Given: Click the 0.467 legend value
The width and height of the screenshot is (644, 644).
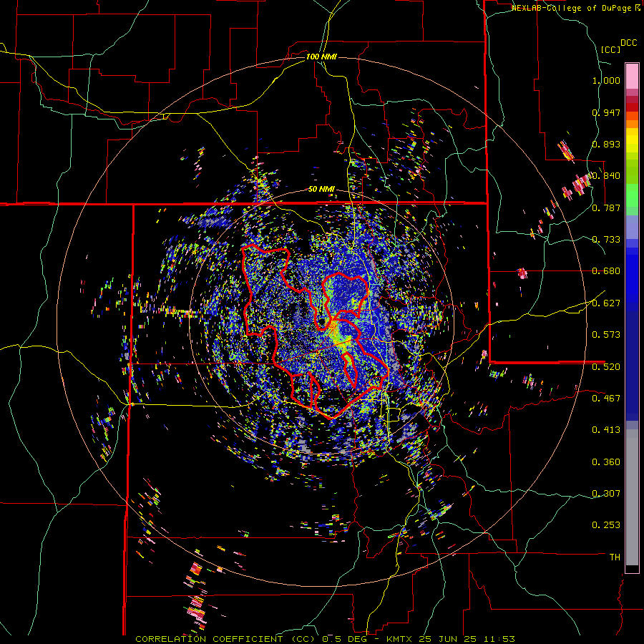Looking at the screenshot, I should (x=606, y=398).
